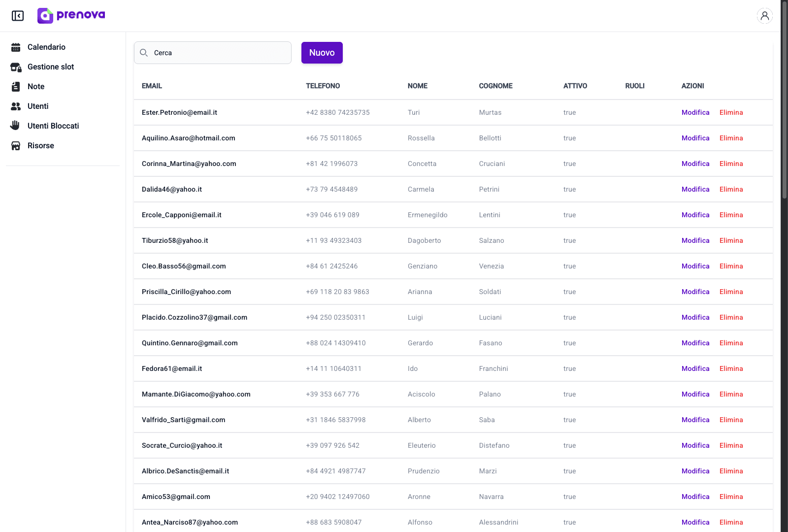Go to Utenti Bloccati section
788x532 pixels.
tap(53, 126)
